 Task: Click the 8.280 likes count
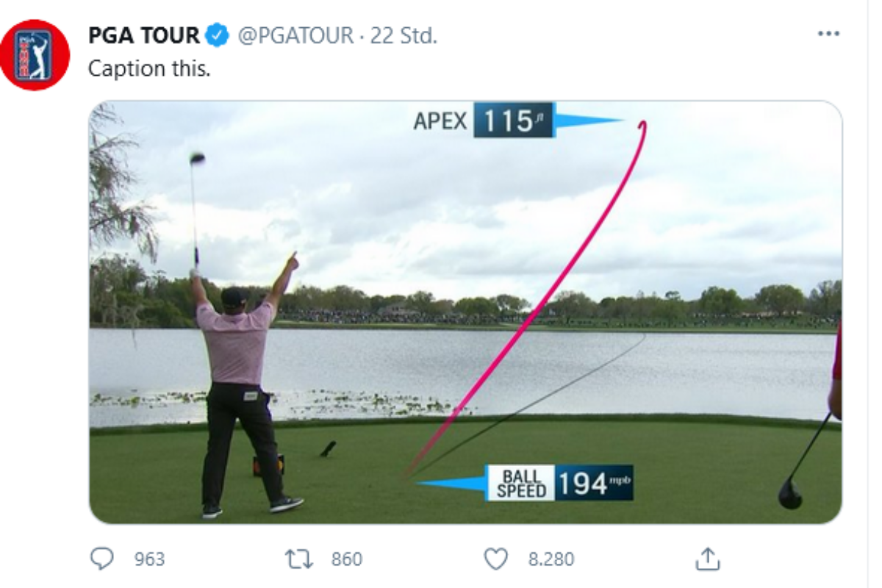[x=551, y=559]
